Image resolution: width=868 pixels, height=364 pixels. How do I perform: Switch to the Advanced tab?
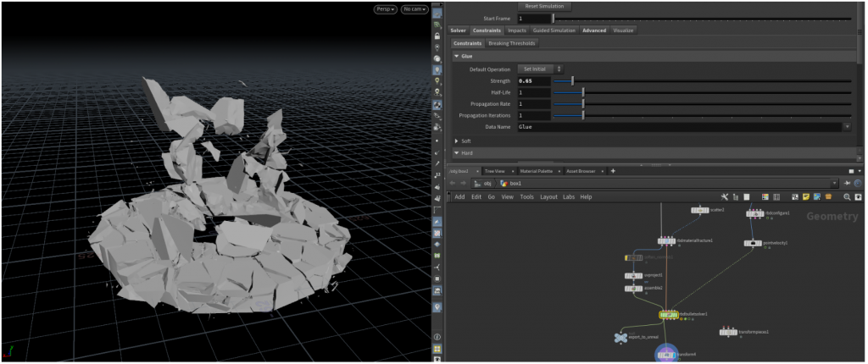pyautogui.click(x=594, y=30)
